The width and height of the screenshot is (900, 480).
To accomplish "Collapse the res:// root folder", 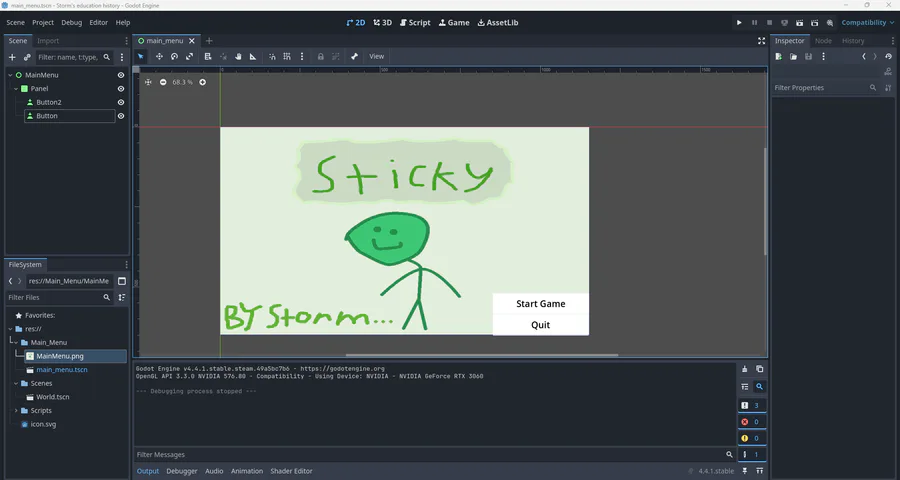I will 10,329.
